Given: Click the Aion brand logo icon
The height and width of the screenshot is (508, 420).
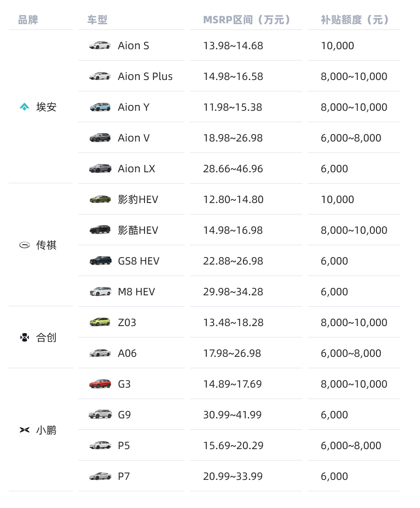Looking at the screenshot, I should click(25, 107).
